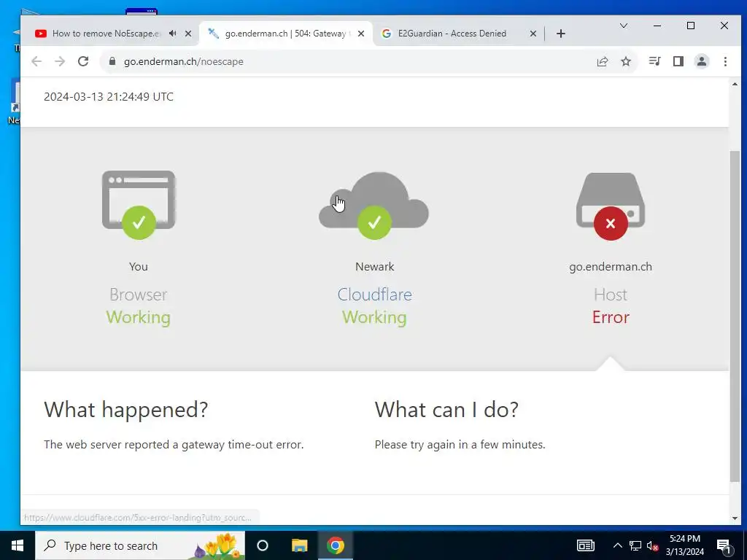747x560 pixels.
Task: Open Cortana circle on taskbar
Action: [x=263, y=545]
